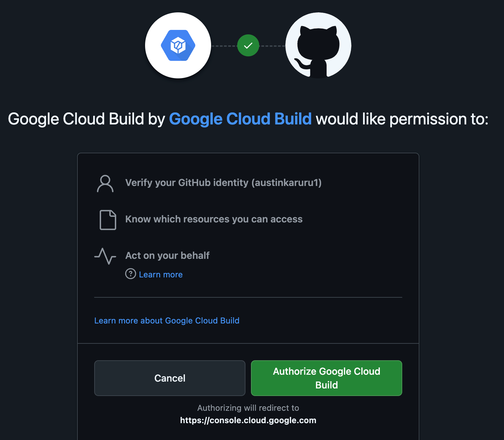Screen dimensions: 504x440
Task: Cancel the authorization request
Action: tap(169, 378)
